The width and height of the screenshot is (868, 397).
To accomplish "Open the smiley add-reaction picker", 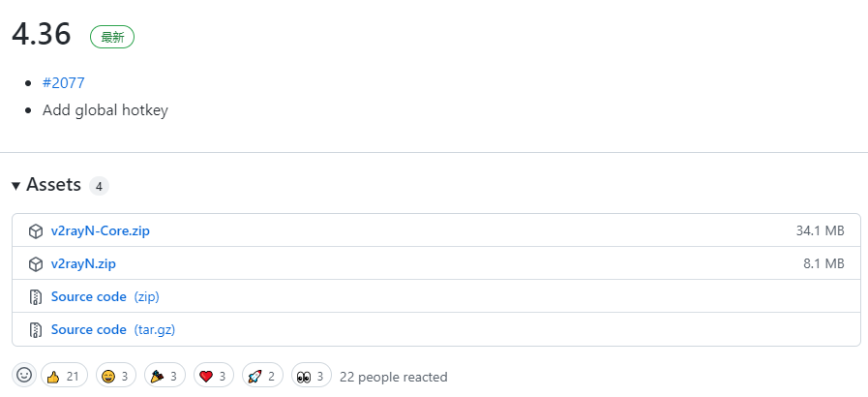I will 24,376.
